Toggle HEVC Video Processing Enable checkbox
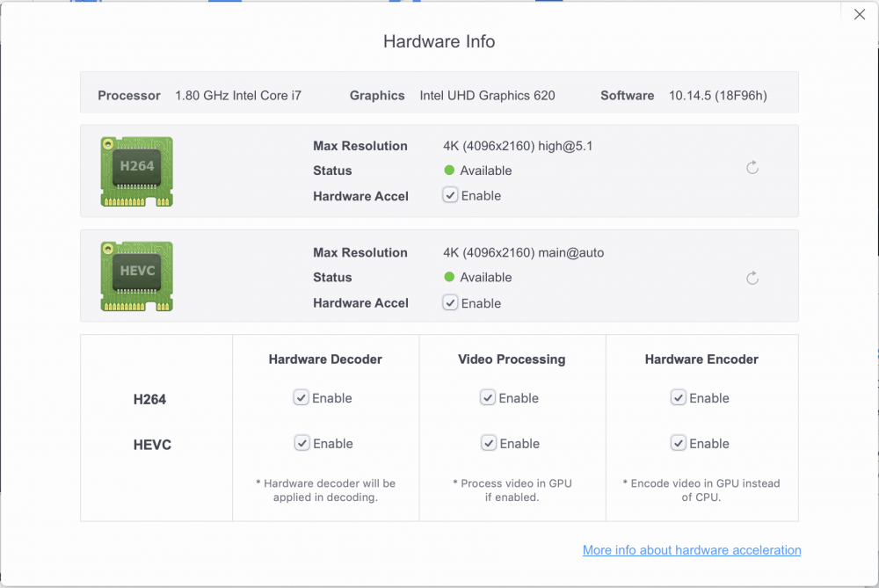879x588 pixels. click(488, 443)
